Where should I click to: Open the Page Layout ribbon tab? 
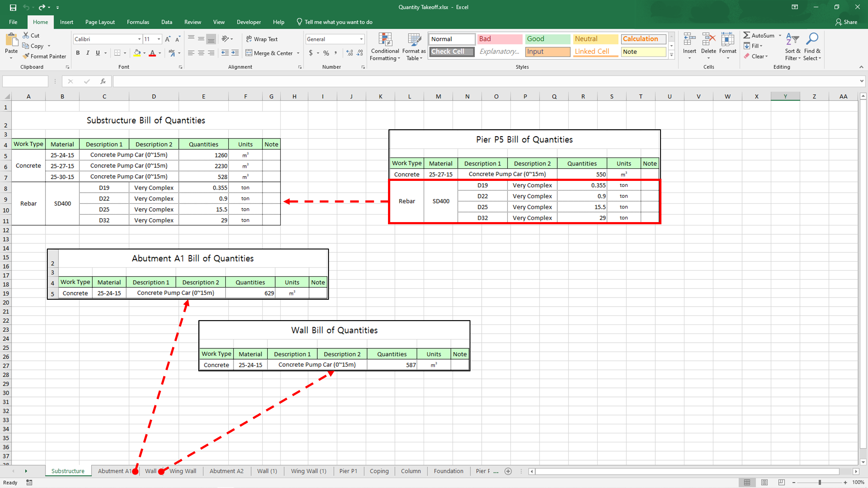tap(100, 22)
